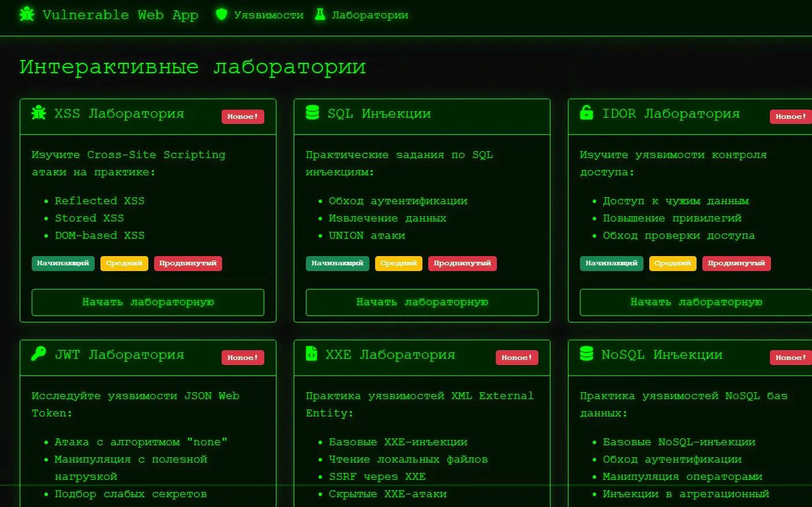Image resolution: width=812 pixels, height=507 pixels.
Task: Click Манипуляция с полезной нагрузкой item
Action: 131,468
